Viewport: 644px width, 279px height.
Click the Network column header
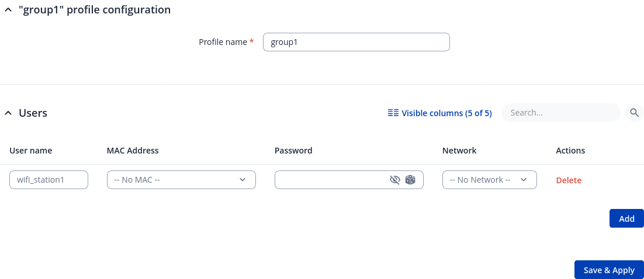[x=459, y=151]
